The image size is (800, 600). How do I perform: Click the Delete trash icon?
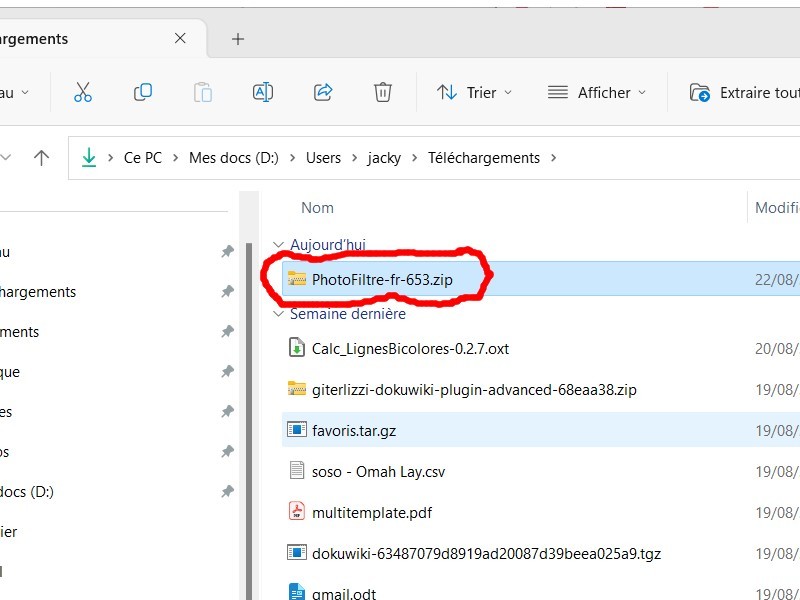coord(382,92)
